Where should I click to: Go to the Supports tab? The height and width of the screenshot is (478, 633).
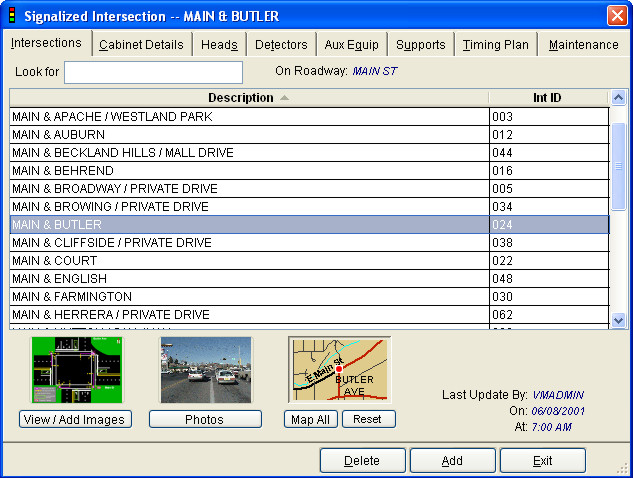pos(421,44)
